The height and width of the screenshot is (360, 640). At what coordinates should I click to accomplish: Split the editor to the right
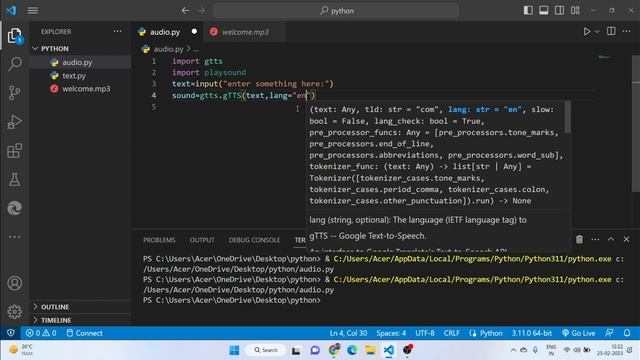coord(611,31)
